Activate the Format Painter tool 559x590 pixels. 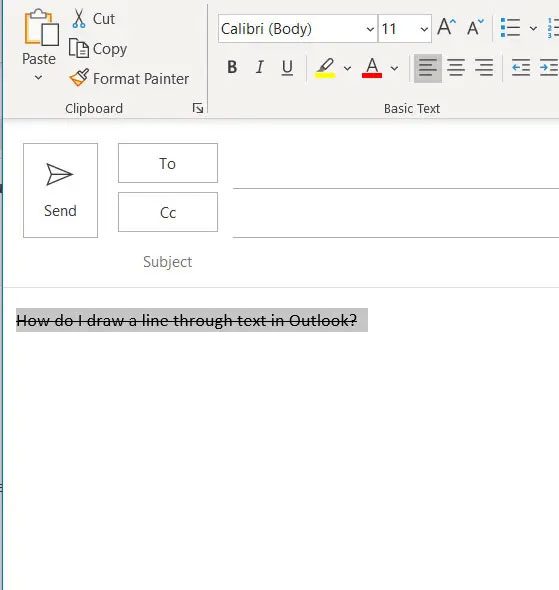coord(129,78)
